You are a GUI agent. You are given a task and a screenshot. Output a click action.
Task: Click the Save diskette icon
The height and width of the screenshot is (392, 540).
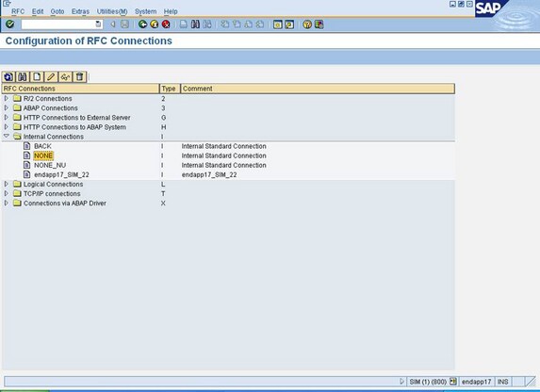coord(124,24)
